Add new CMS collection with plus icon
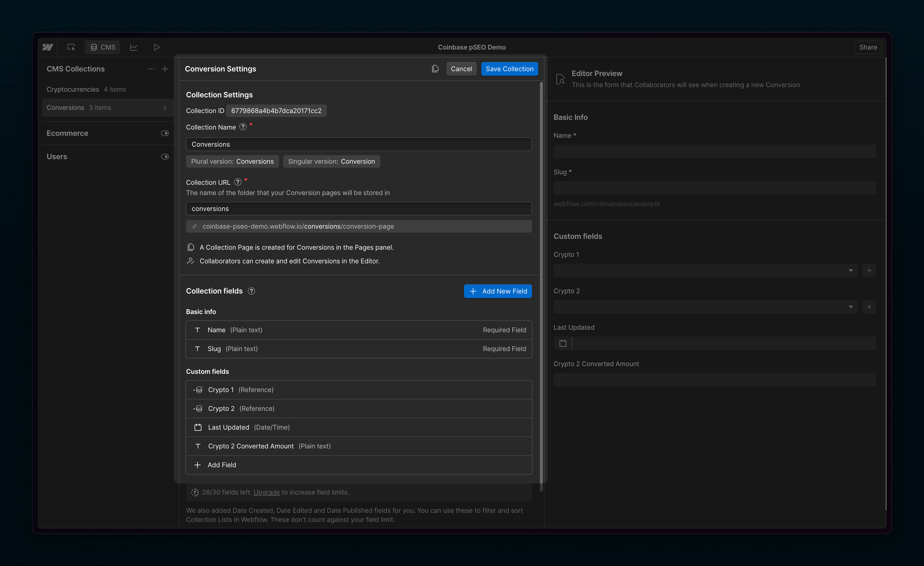Screen dimensions: 924x566 [165, 69]
